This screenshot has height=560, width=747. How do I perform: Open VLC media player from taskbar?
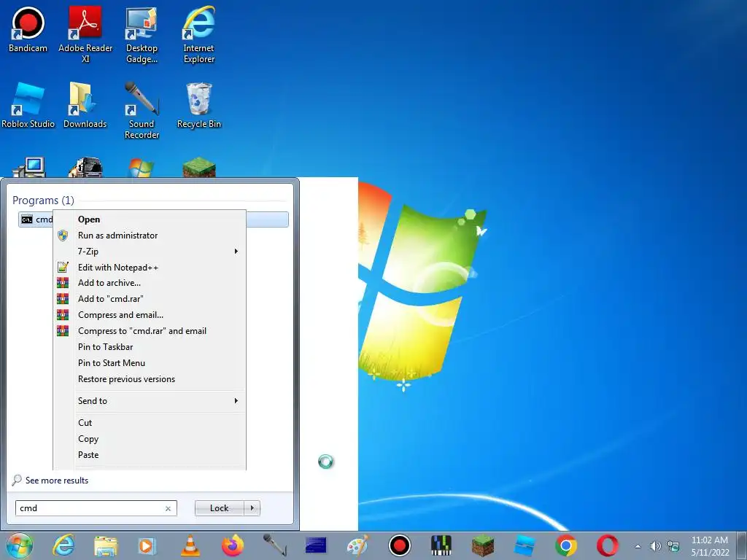point(190,545)
